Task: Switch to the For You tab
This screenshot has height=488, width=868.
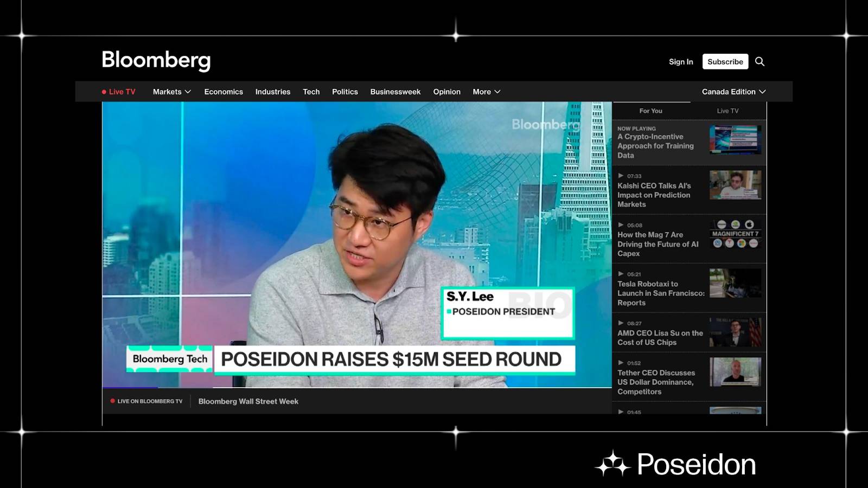Action: (651, 111)
